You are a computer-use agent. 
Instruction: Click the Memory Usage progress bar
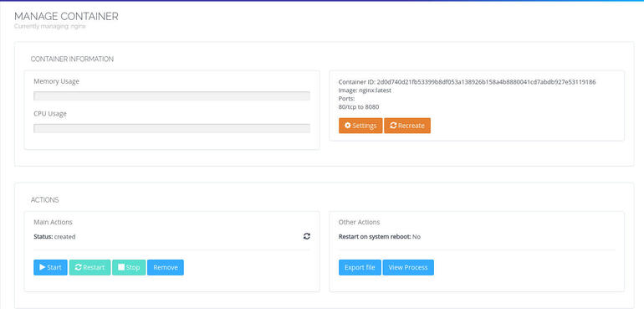(x=171, y=95)
